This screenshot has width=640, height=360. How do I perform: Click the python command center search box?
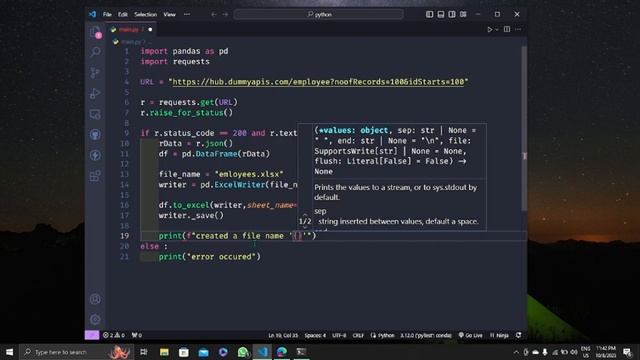click(x=319, y=14)
